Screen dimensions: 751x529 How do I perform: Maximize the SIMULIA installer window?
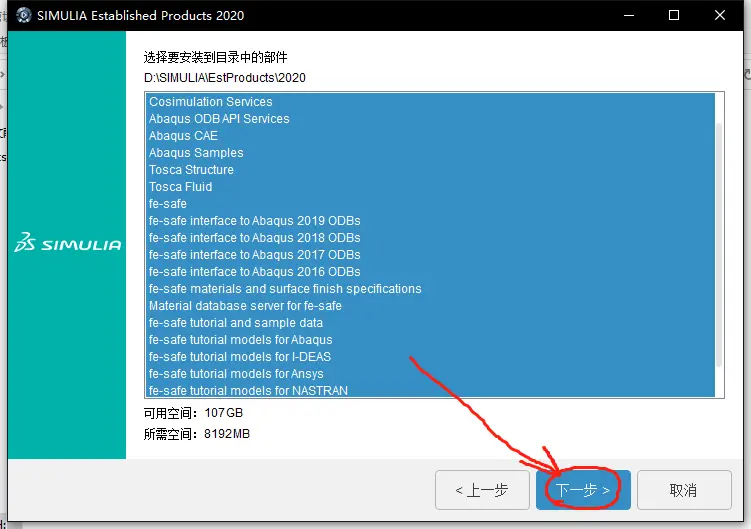pyautogui.click(x=674, y=15)
